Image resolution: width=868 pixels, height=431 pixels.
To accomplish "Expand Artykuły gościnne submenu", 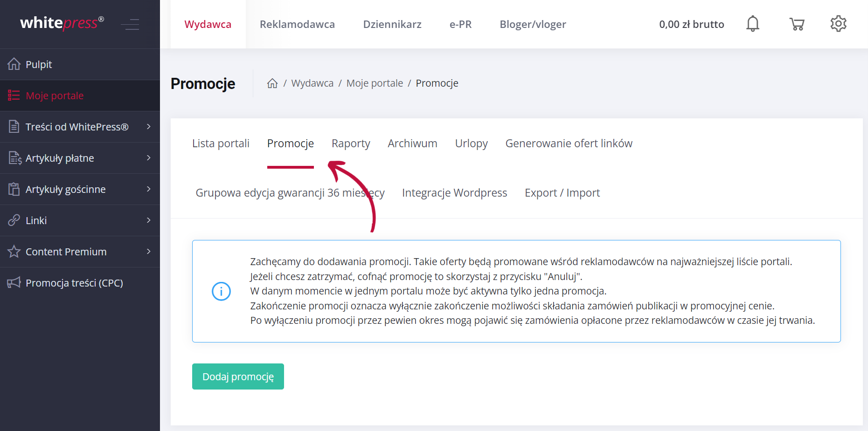I will [148, 189].
